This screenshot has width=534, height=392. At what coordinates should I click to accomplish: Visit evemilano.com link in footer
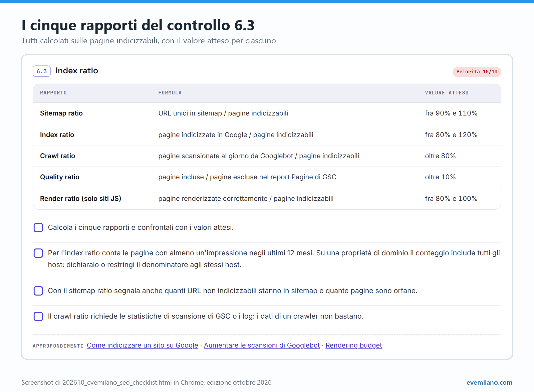[x=489, y=382]
